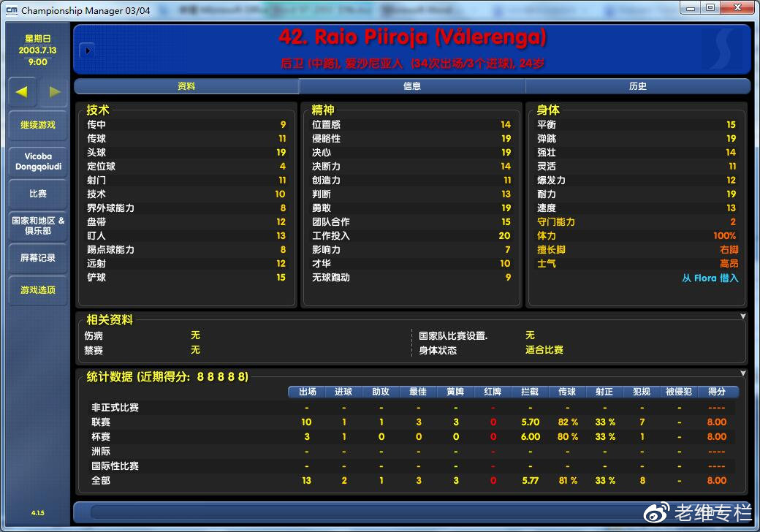
Task: Switch to the 资料 tab
Action: pos(186,86)
